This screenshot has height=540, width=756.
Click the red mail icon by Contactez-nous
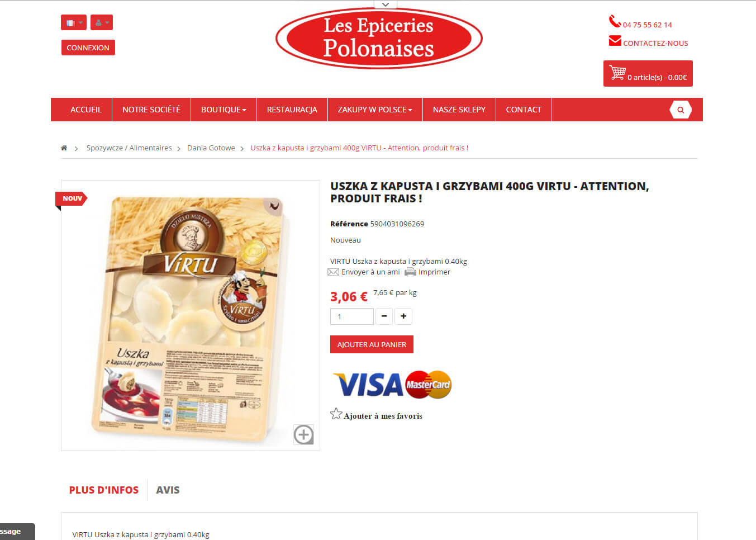click(615, 41)
